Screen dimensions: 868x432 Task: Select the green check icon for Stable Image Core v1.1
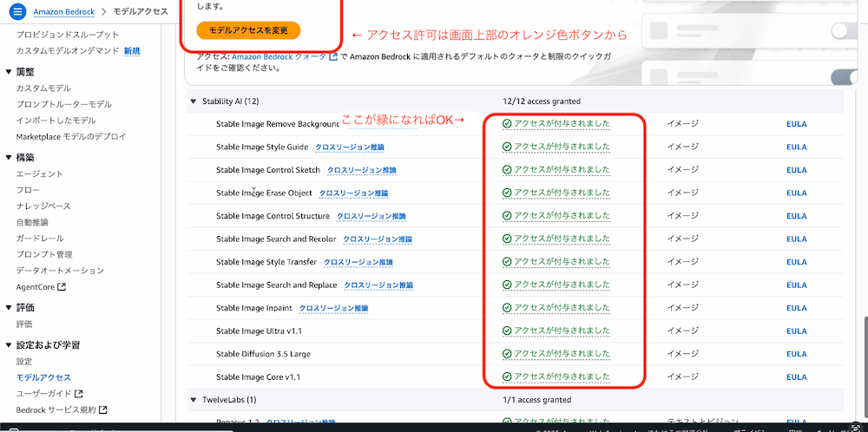click(x=507, y=377)
